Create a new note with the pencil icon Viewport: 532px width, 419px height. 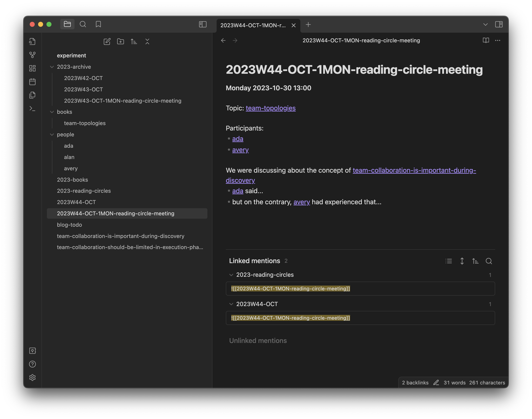tap(107, 41)
